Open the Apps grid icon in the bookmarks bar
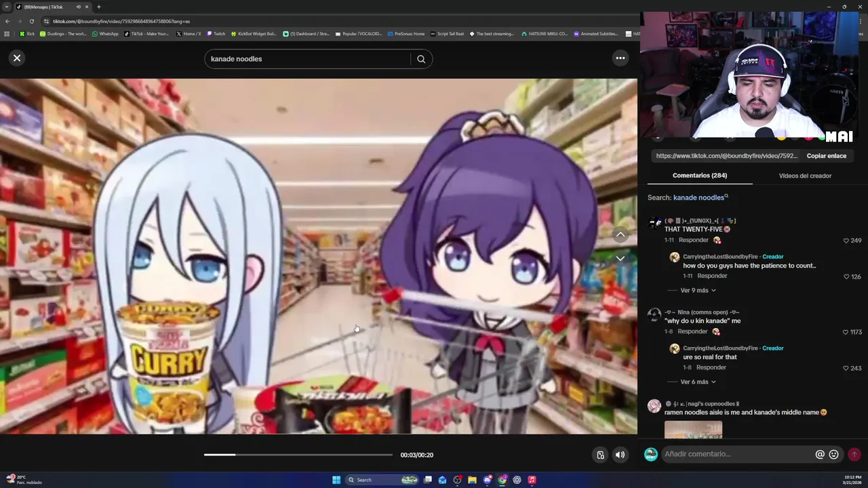Image resolution: width=868 pixels, height=488 pixels. click(7, 33)
